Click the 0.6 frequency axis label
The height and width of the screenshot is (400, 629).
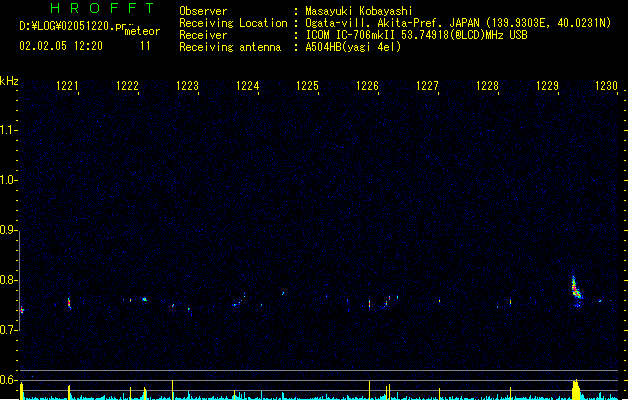point(7,380)
